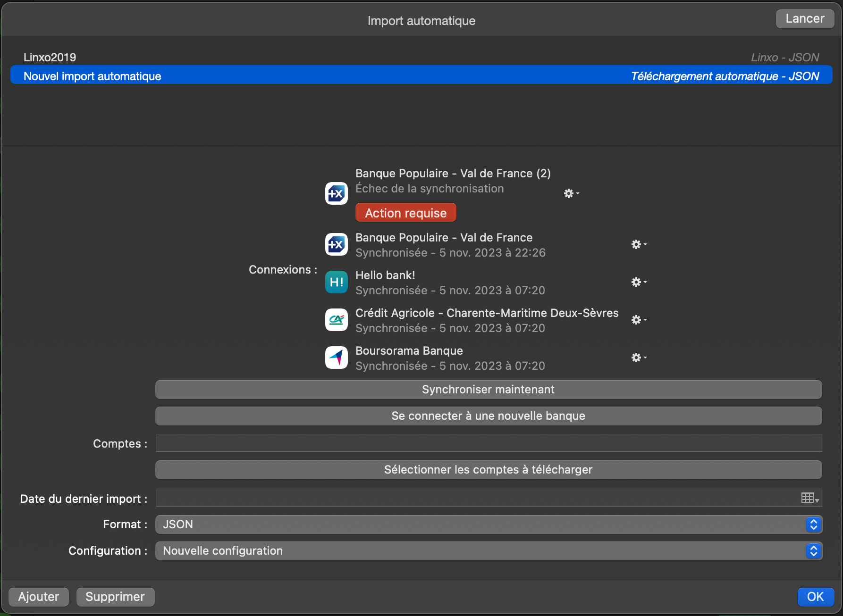The image size is (843, 616).
Task: Click the synchronized Banque Populaire - Val de France logo
Action: (336, 244)
